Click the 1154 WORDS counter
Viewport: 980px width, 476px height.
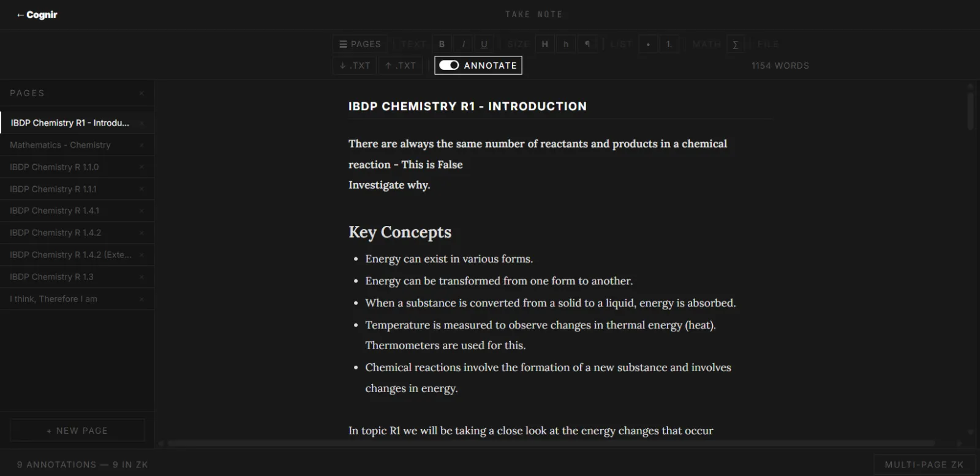(780, 66)
